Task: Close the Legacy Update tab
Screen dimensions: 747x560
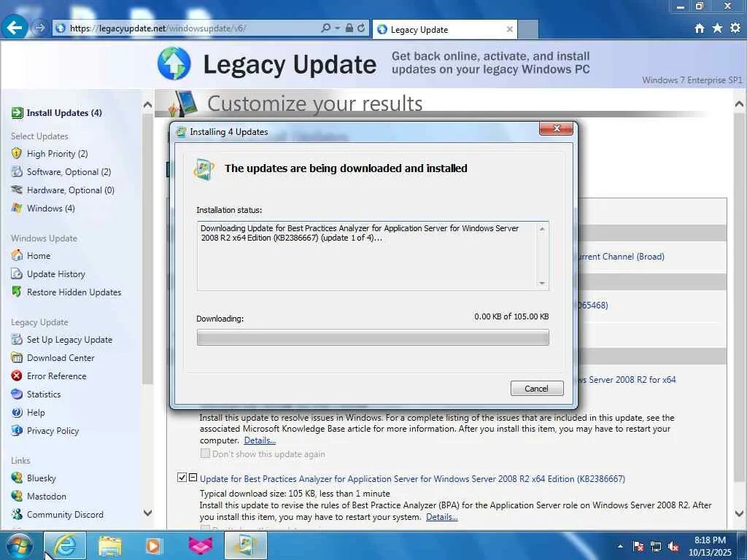Action: pyautogui.click(x=510, y=29)
